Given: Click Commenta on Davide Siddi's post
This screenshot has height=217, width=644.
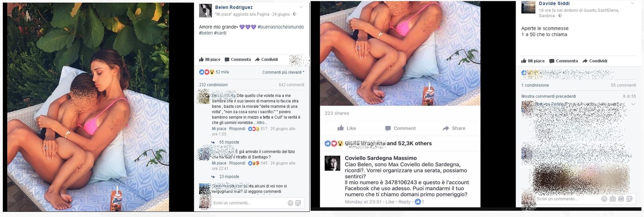Looking at the screenshot, I should coord(564,61).
